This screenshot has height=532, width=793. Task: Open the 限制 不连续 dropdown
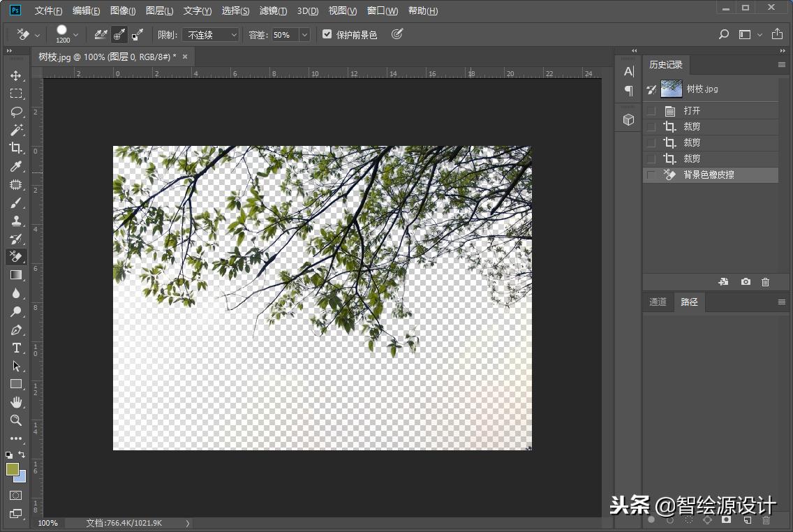(x=211, y=34)
